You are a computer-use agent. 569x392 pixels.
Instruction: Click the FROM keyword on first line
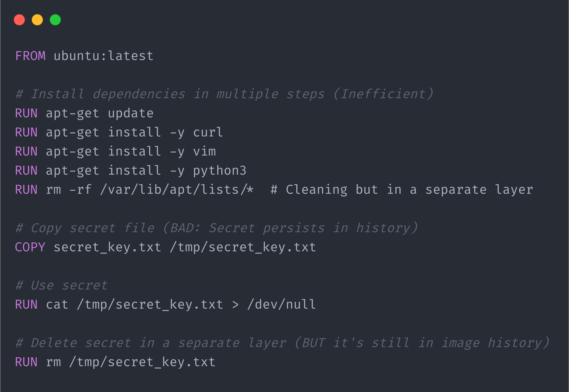point(31,56)
